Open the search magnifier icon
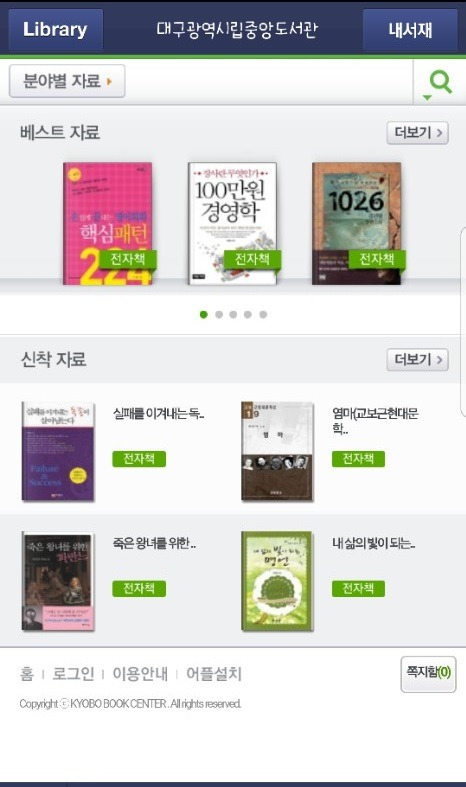 tap(440, 82)
